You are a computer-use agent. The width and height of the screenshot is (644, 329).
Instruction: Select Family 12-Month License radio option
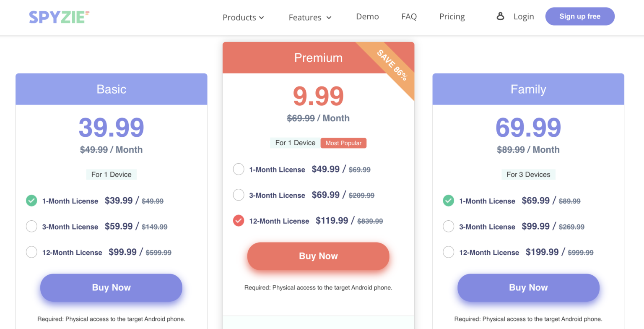(x=449, y=252)
